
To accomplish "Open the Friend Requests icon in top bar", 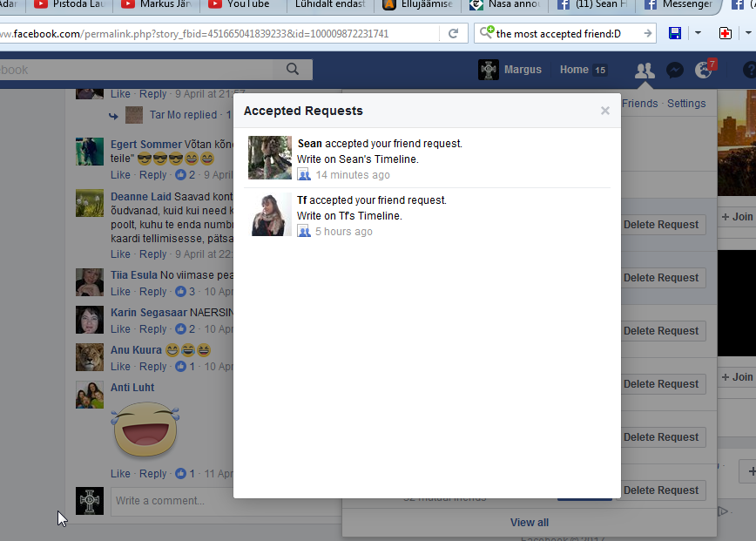I will (x=645, y=71).
